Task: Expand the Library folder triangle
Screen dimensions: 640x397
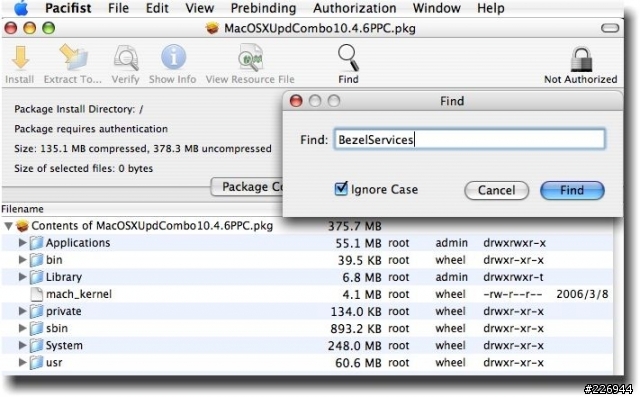Action: (22, 277)
